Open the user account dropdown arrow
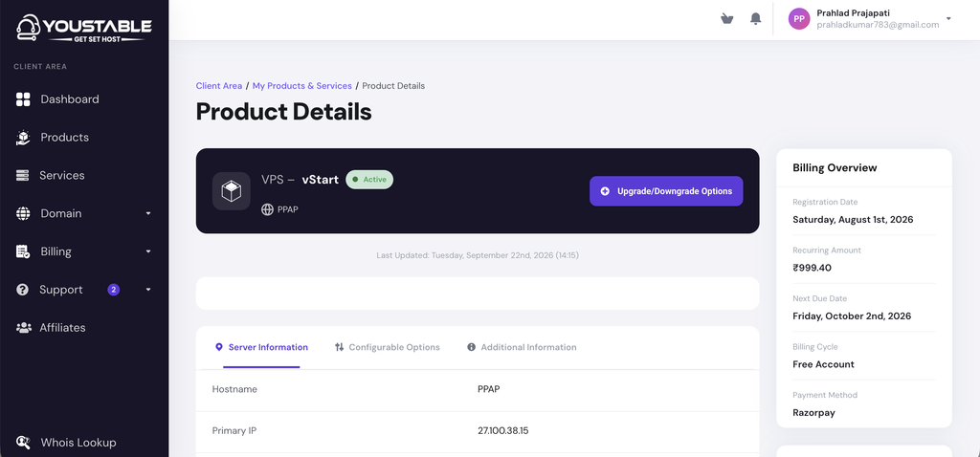The image size is (980, 457). click(x=948, y=19)
